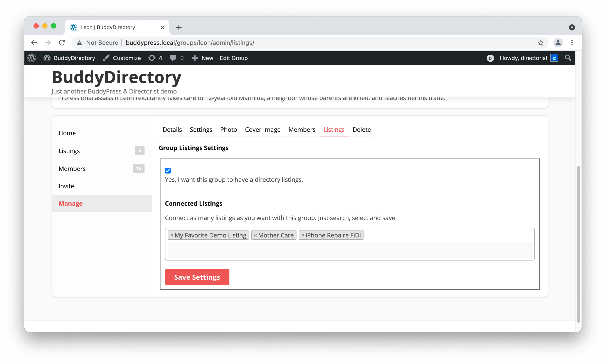Click the page vertical scrollbar thumb
Image resolution: width=606 pixels, height=364 pixels.
[x=578, y=244]
